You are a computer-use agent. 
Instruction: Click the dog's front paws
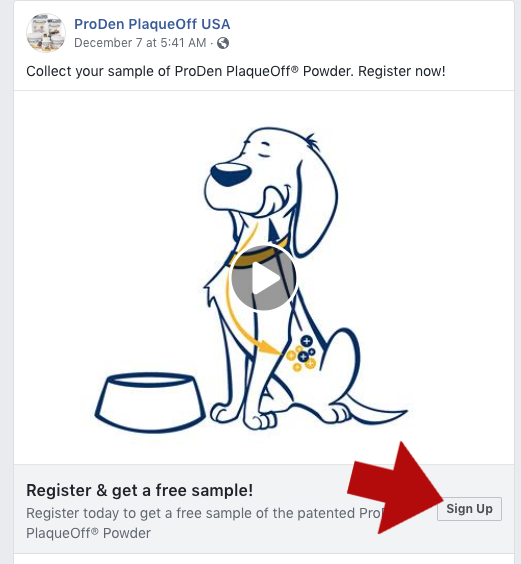click(x=245, y=416)
